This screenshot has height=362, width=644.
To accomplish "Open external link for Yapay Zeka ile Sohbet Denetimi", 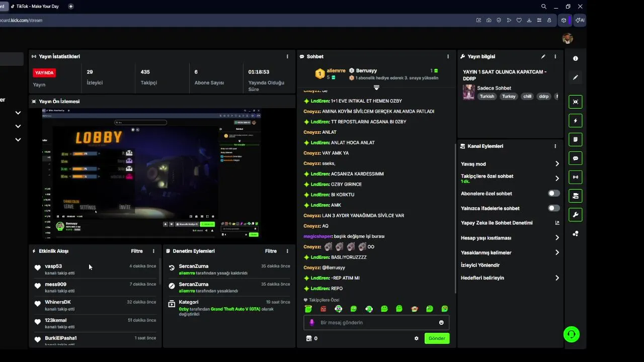I will tap(557, 223).
